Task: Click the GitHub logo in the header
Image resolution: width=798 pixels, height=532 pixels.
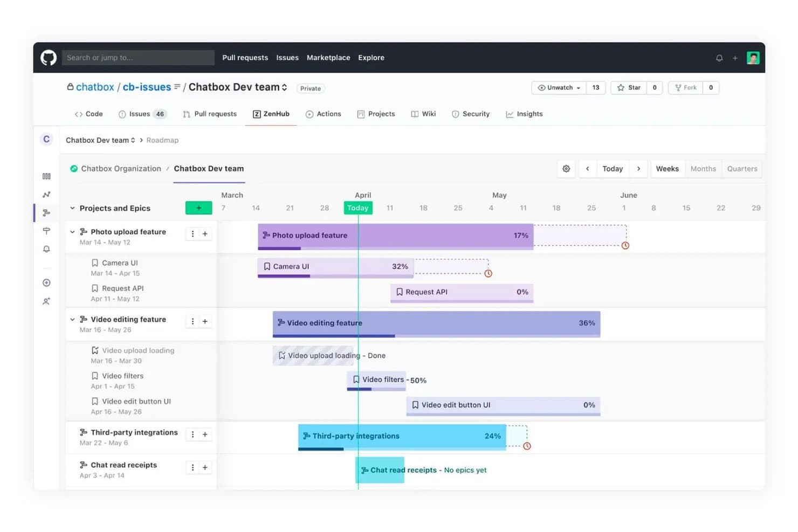Action: click(x=49, y=58)
